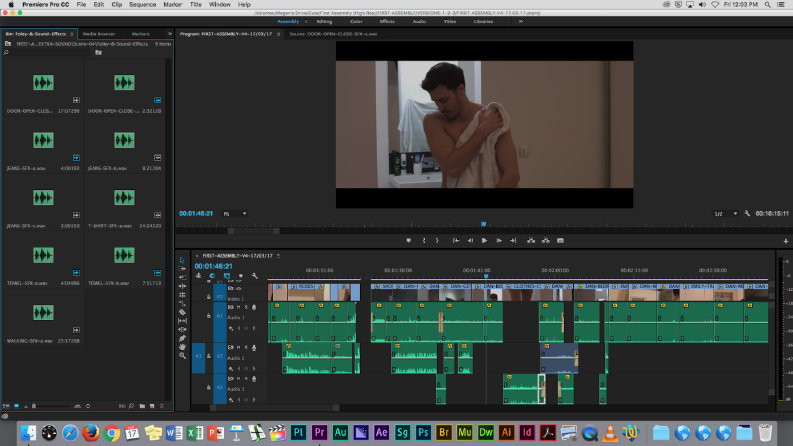793x446 pixels.
Task: Open the Sequence menu
Action: tap(142, 5)
